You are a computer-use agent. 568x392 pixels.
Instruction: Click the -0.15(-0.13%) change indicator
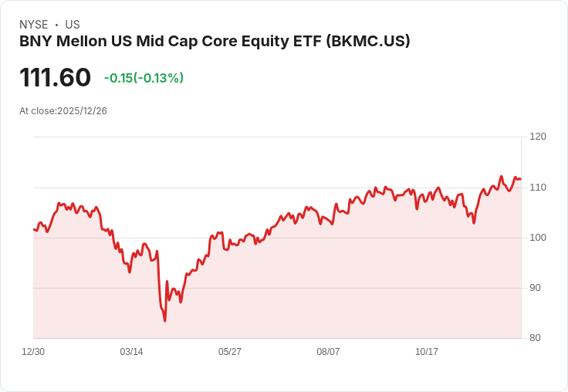[x=144, y=78]
